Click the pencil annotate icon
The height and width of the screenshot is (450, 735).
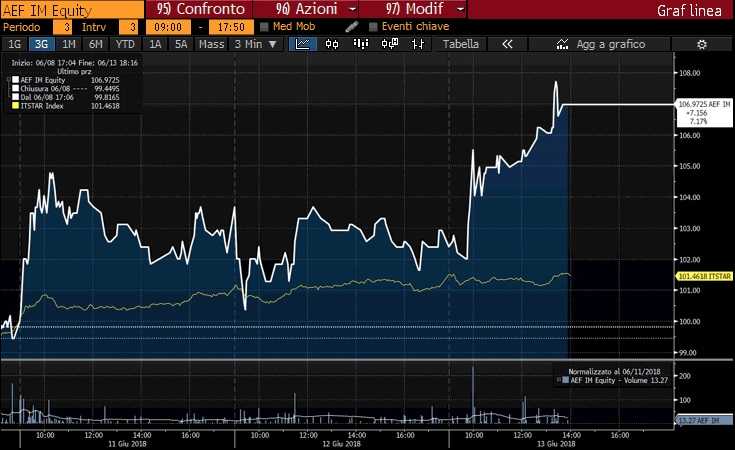[x=352, y=27]
